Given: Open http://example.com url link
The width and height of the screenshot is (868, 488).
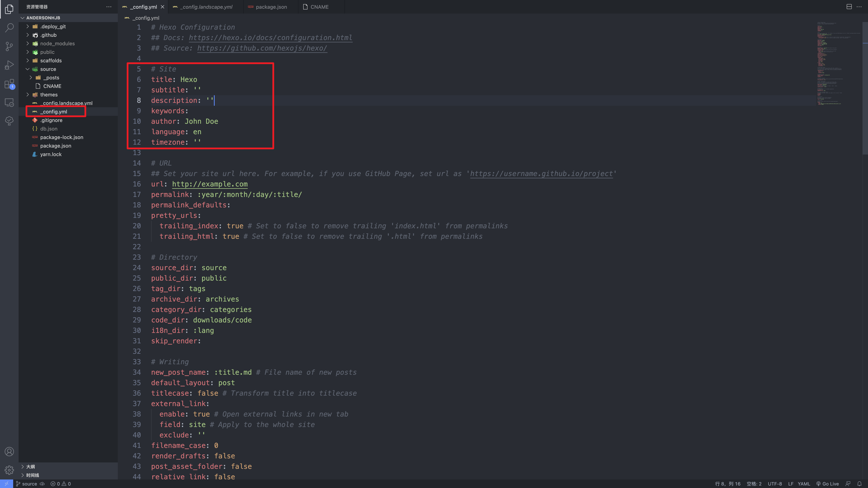Looking at the screenshot, I should tap(210, 184).
